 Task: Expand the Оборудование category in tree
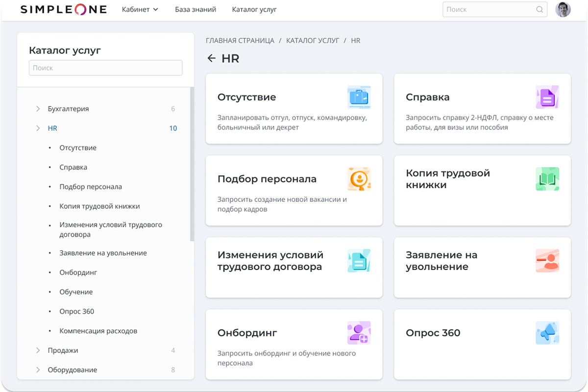pyautogui.click(x=38, y=370)
